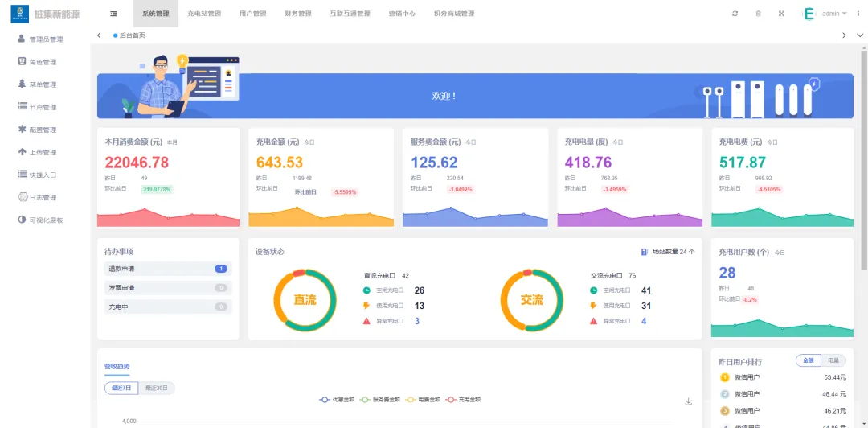Open 配置管理 in the sidebar

[42, 130]
